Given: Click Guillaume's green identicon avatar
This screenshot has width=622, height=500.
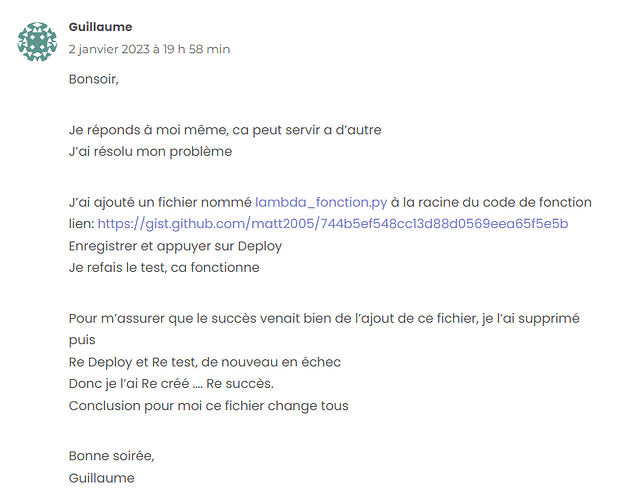Looking at the screenshot, I should click(37, 42).
